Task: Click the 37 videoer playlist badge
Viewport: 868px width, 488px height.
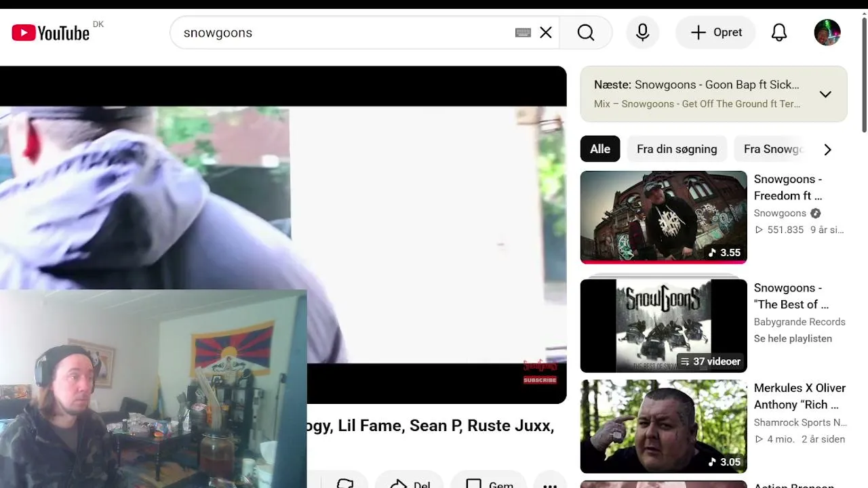Action: (x=710, y=361)
